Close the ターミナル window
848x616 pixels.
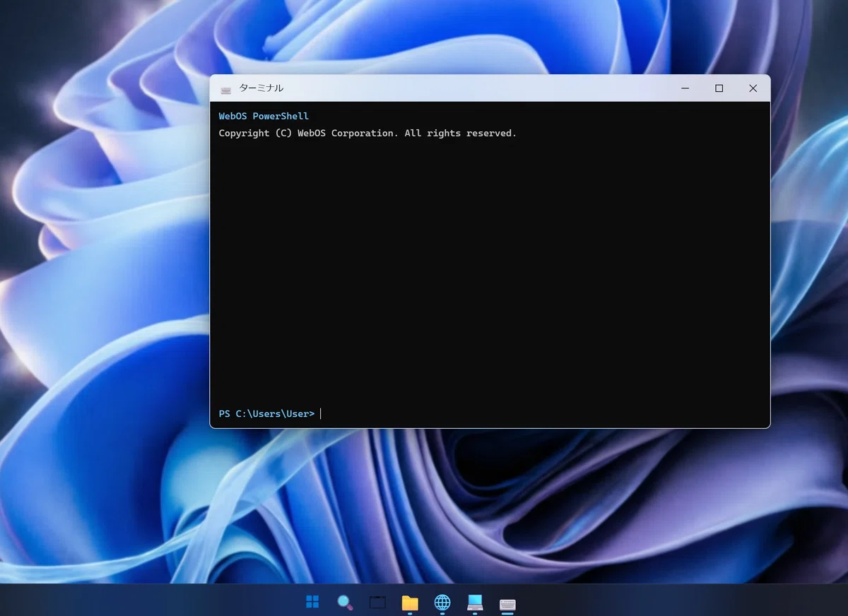coord(753,88)
